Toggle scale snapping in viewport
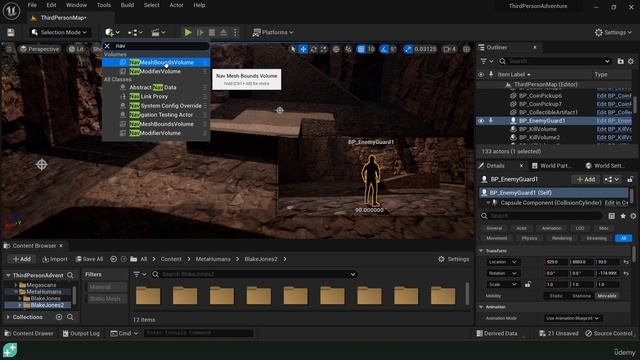Image resolution: width=640 pixels, height=360 pixels. pos(408,49)
